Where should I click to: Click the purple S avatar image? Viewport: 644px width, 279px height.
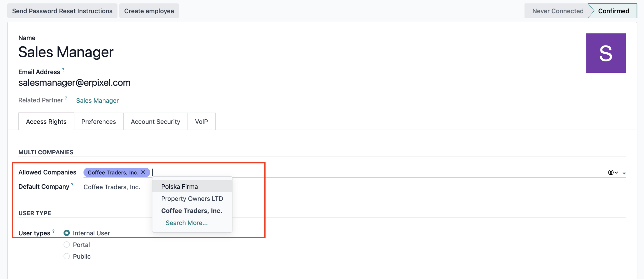pyautogui.click(x=606, y=53)
